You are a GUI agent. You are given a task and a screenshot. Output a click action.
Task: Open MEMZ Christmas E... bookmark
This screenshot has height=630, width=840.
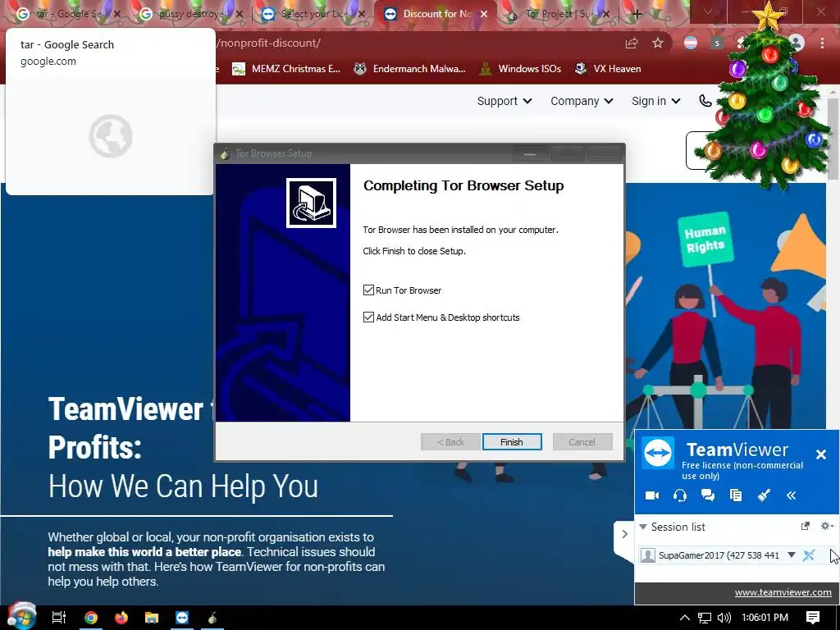click(x=286, y=69)
